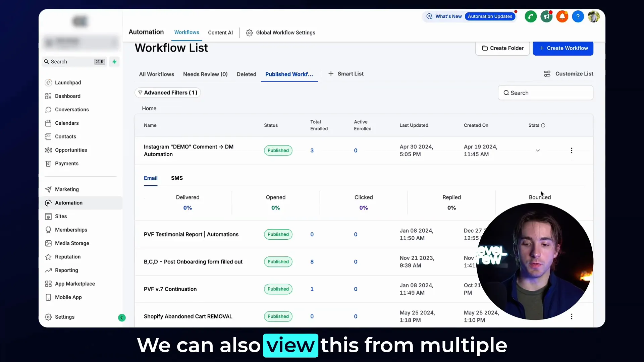The height and width of the screenshot is (362, 644).
Task: Open PVF Testimonial Report | Automations workflow
Action: [x=191, y=234]
